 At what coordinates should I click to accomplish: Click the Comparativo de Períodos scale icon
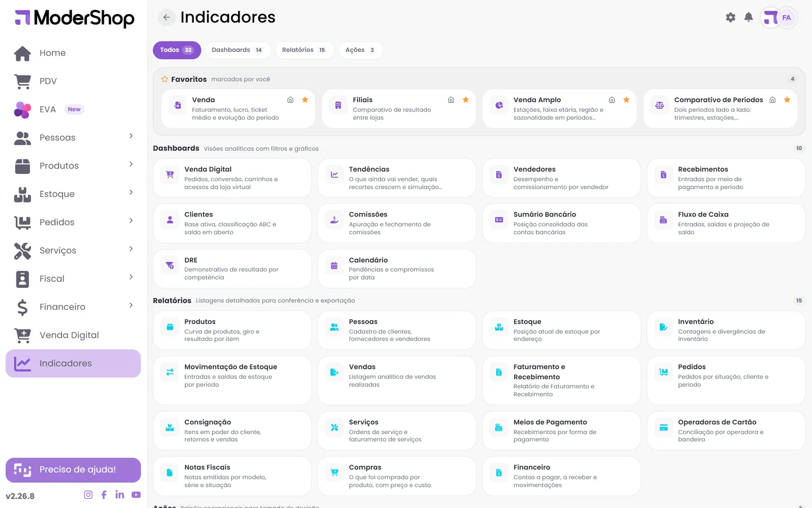tap(660, 106)
